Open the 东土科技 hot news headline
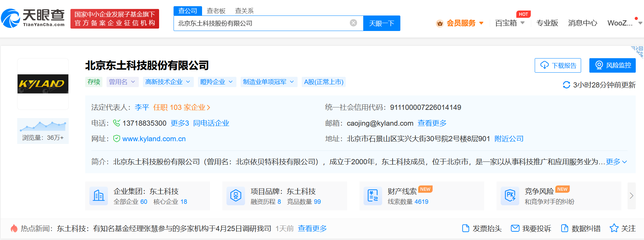 (164, 229)
